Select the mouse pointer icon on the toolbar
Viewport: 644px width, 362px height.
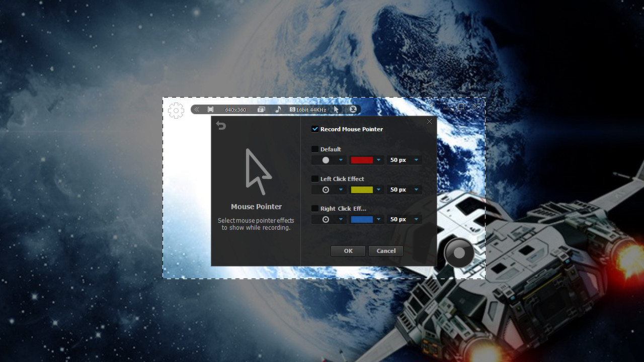tap(336, 109)
